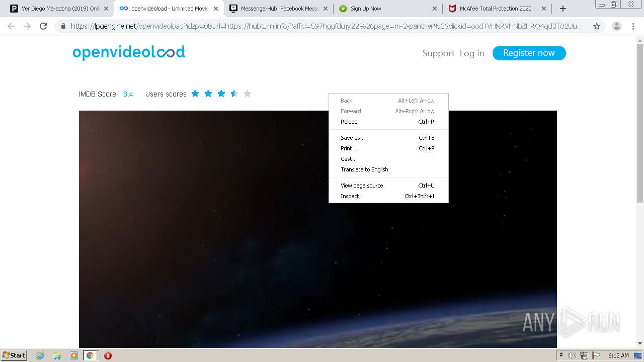Click scrollbar down arrow
Image resolution: width=644 pixels, height=362 pixels.
(640, 343)
